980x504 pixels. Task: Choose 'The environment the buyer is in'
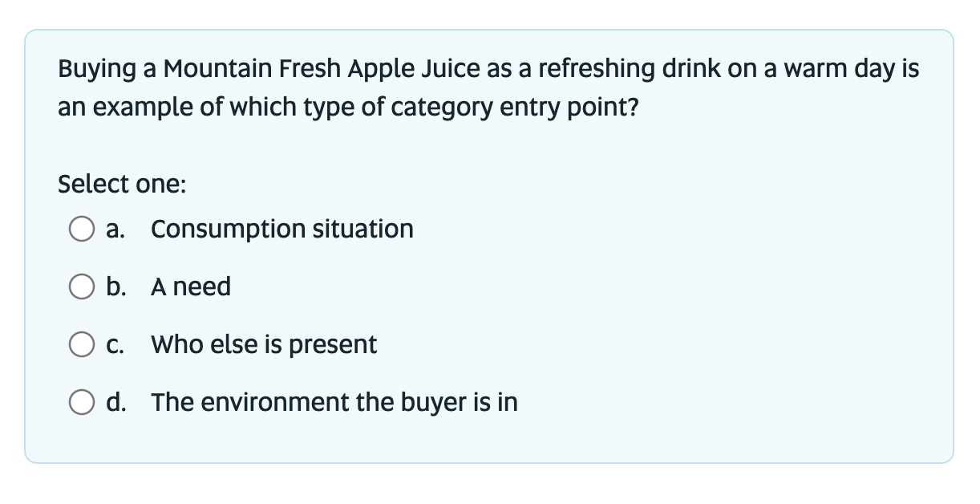[334, 402]
